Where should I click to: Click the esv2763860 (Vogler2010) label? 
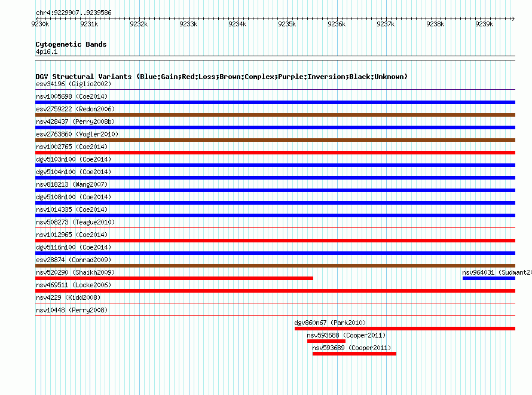pos(77,134)
